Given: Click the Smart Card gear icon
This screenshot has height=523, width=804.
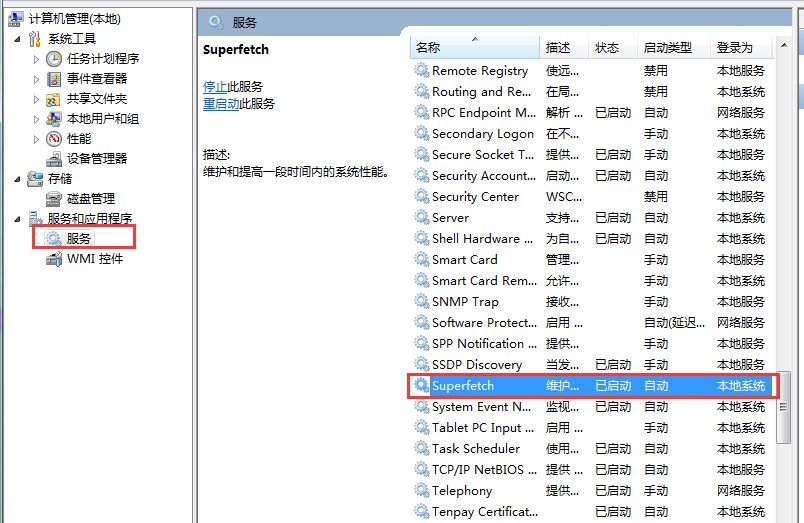Looking at the screenshot, I should coord(421,259).
